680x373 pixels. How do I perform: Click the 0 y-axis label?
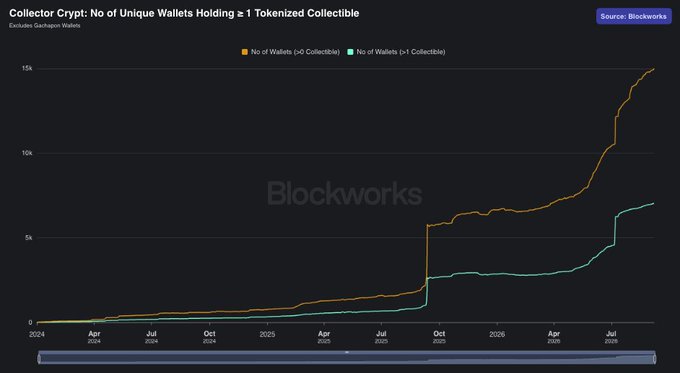[x=30, y=322]
